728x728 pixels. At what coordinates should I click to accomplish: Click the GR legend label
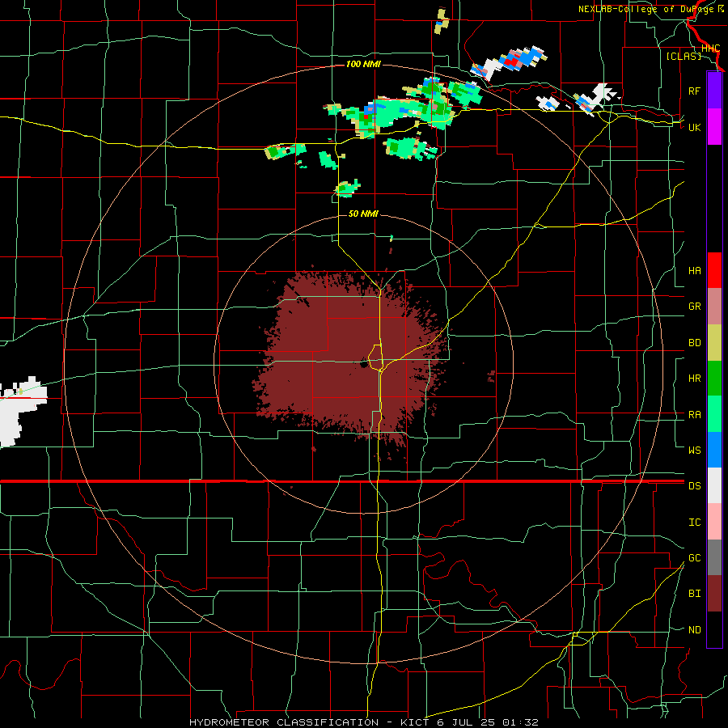point(694,307)
